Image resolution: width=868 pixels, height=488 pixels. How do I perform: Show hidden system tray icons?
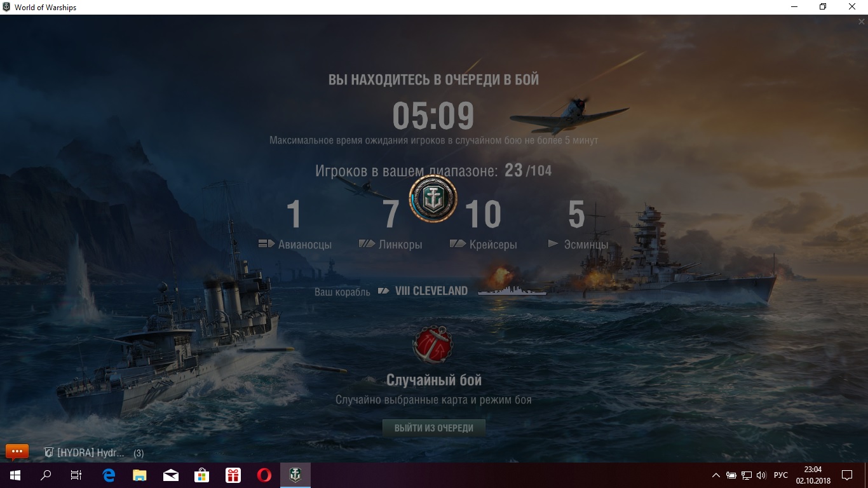click(716, 475)
